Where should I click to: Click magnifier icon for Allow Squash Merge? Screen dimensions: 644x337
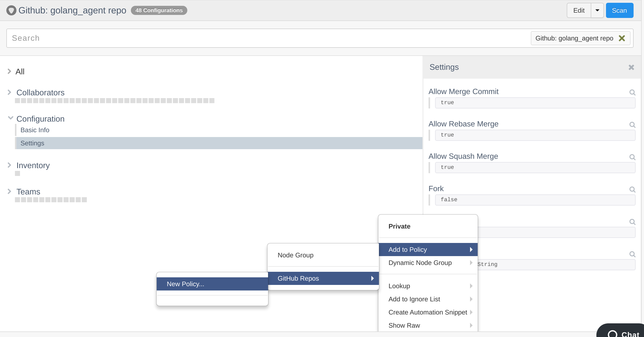click(632, 157)
